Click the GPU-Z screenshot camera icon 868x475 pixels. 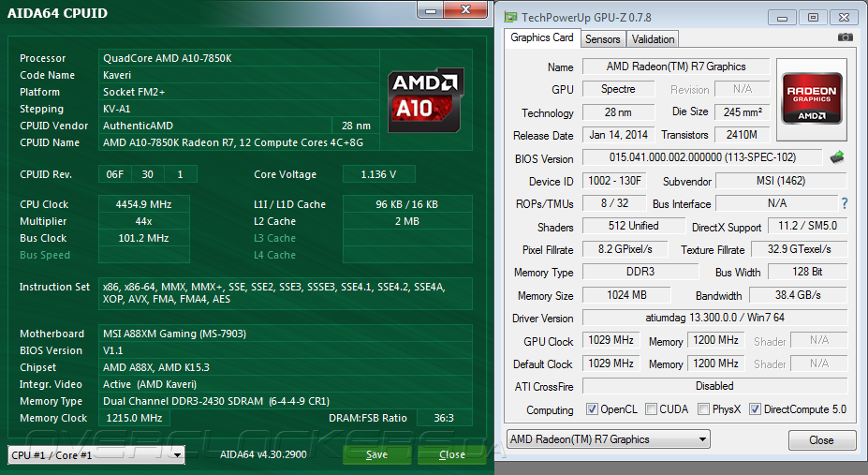point(845,37)
